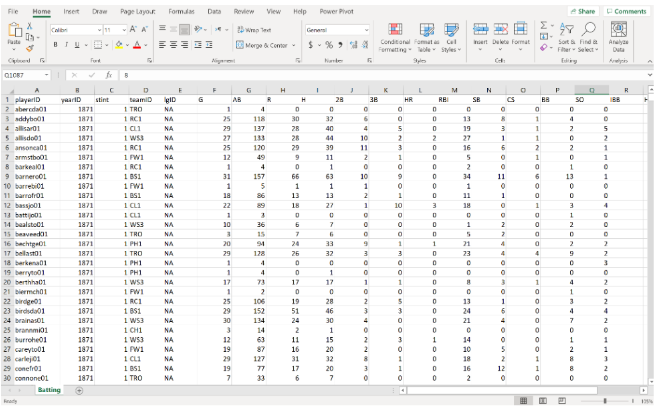This screenshot has width=665, height=407.
Task: Apply Percent Style format
Action: pyautogui.click(x=329, y=45)
